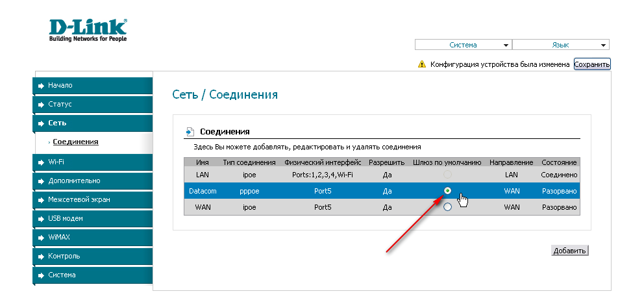The height and width of the screenshot is (300, 644).
Task: Open the Соединения submenu link
Action: point(75,142)
